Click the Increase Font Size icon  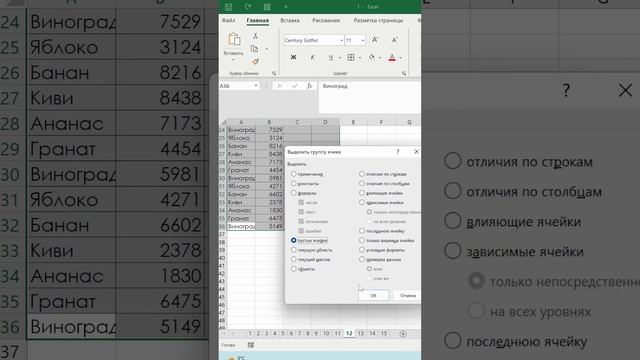pos(375,40)
